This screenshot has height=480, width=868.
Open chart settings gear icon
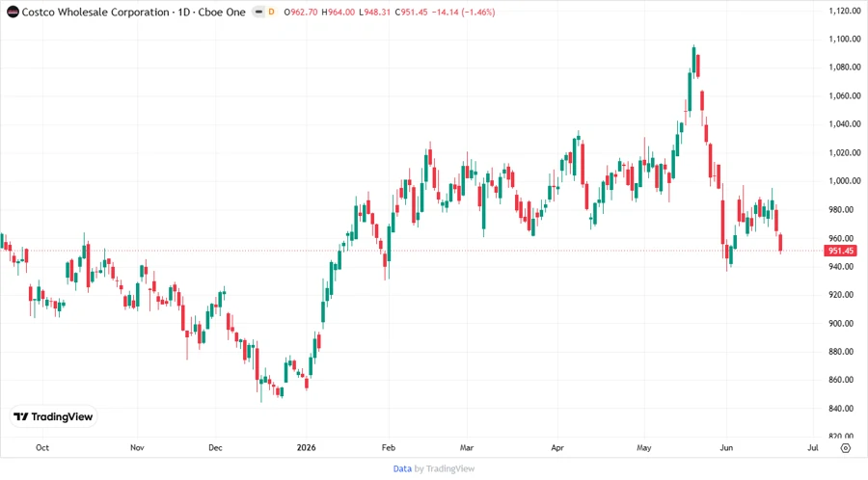pos(845,448)
